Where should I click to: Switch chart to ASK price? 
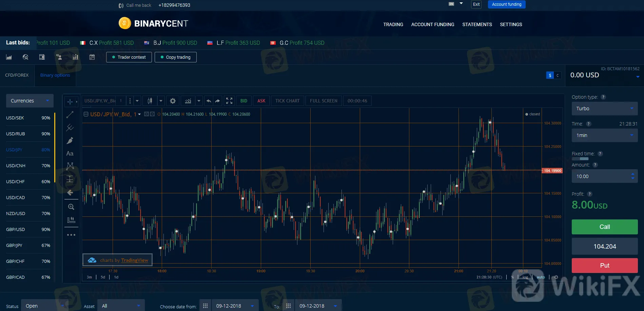261,101
